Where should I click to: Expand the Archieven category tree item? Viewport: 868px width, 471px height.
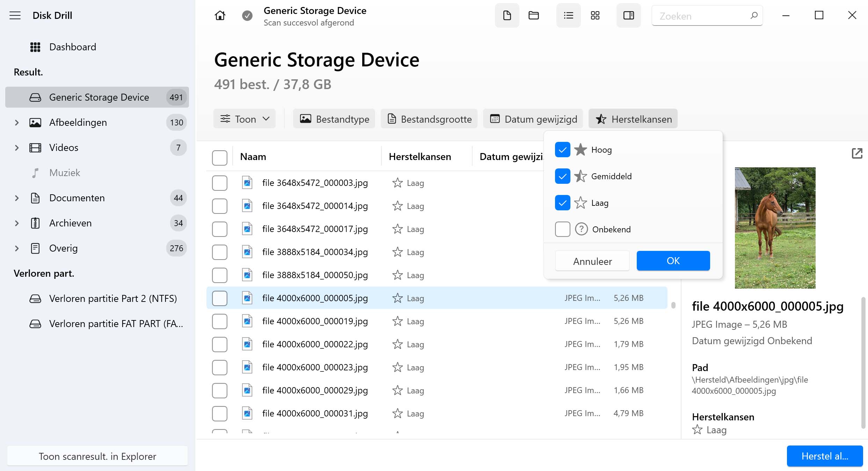click(16, 223)
